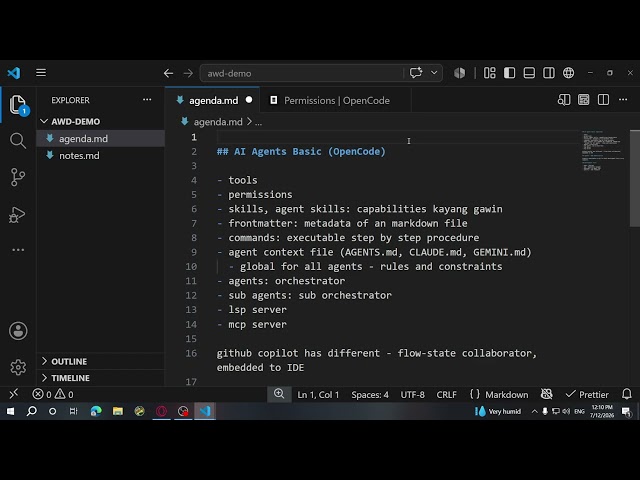Click the zoom magnifier status icon

279,394
